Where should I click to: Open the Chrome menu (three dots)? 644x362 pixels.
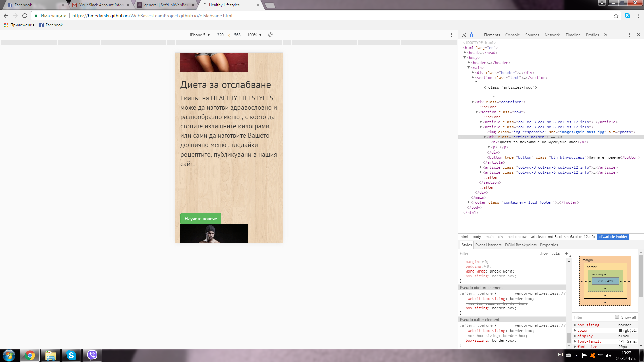click(x=638, y=16)
